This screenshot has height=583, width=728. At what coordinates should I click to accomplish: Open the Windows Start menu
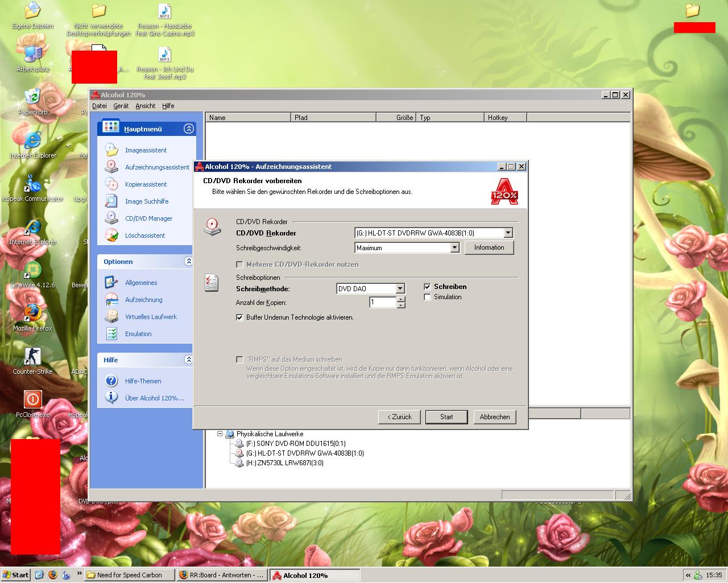16,574
